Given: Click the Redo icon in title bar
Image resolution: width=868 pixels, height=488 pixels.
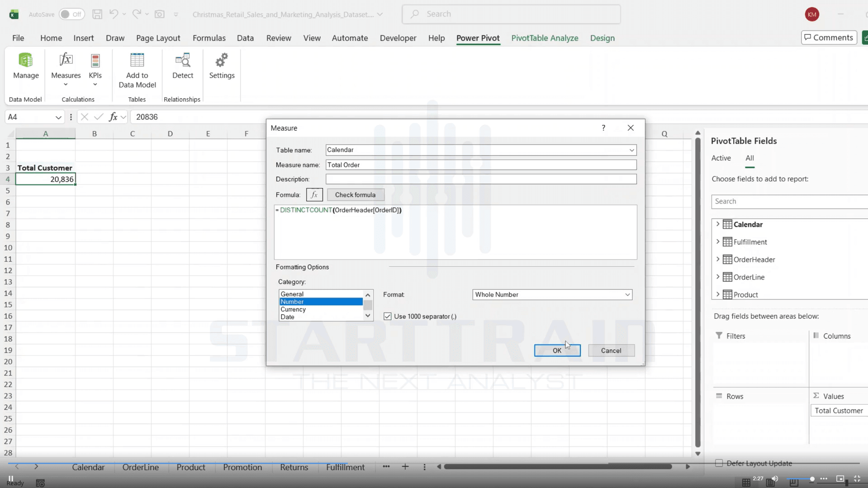Looking at the screenshot, I should pos(137,14).
